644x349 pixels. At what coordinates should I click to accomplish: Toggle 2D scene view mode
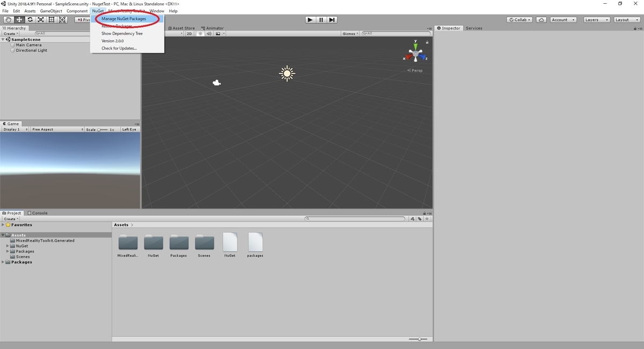coord(189,33)
